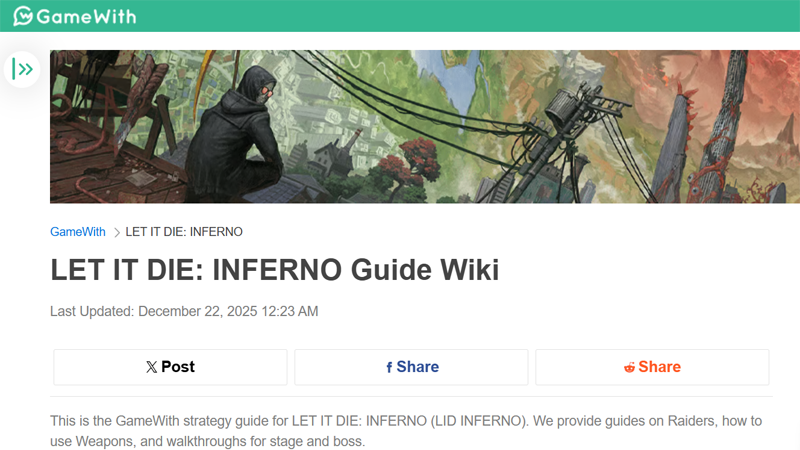Screen dimensions: 800x450
Task: Expand the sidebar with the double-arrow button
Action: click(22, 69)
